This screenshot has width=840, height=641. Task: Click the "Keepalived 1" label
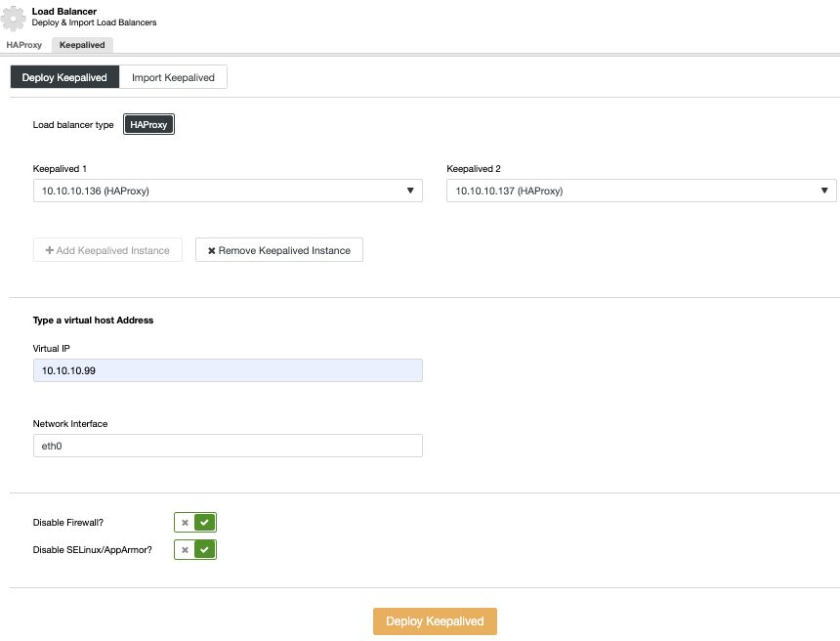60,169
